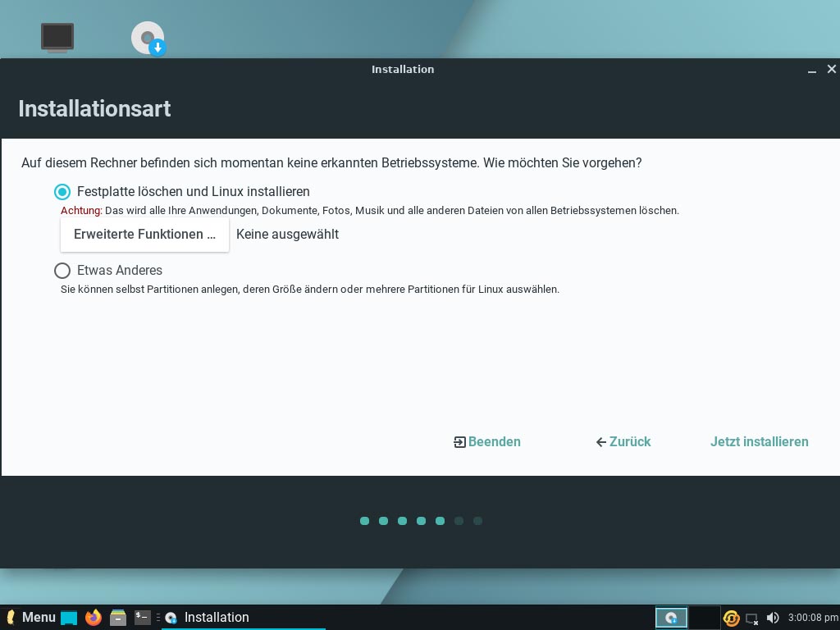
Task: Click the taskbar drag handle beside terminal
Action: click(158, 618)
